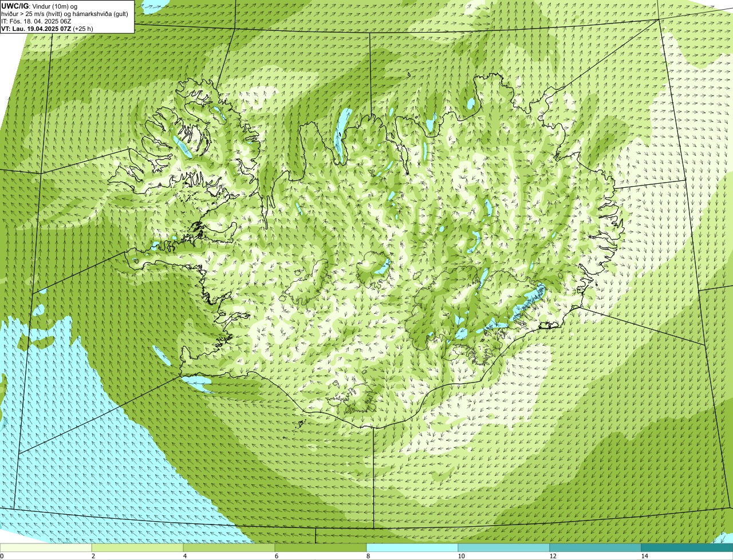Click the legend scale label "10"
Screen dimensions: 733x560
click(x=462, y=556)
